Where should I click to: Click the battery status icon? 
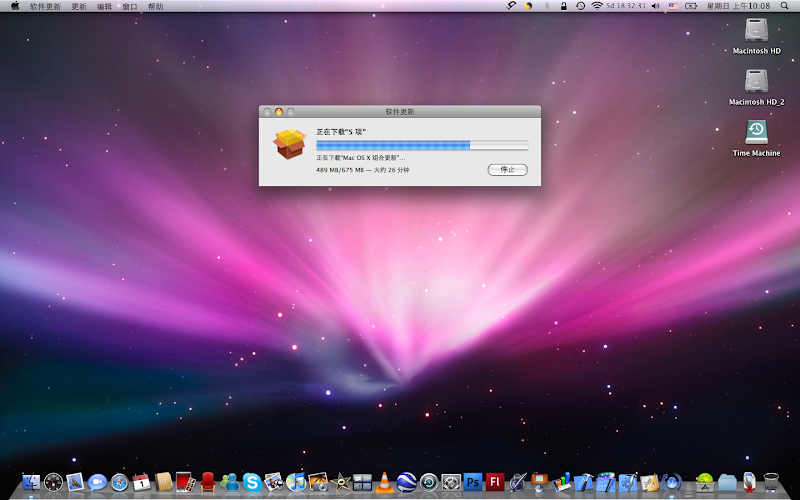[x=691, y=6]
